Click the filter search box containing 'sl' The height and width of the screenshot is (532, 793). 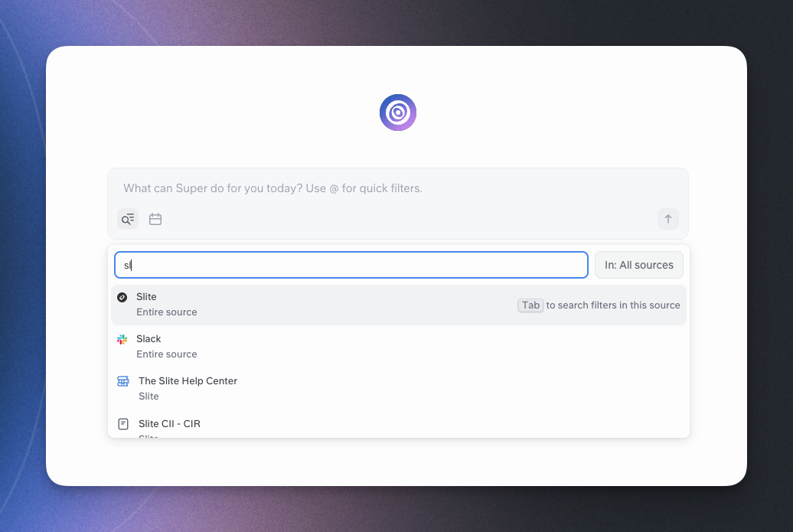tap(351, 265)
